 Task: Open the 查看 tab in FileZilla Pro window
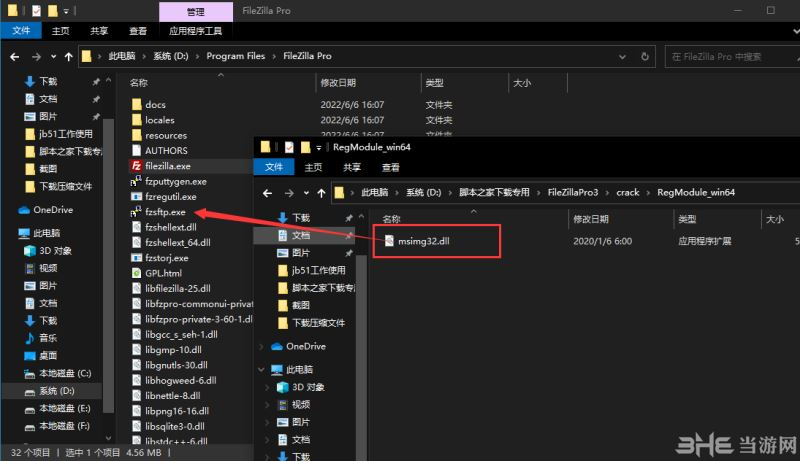click(138, 31)
